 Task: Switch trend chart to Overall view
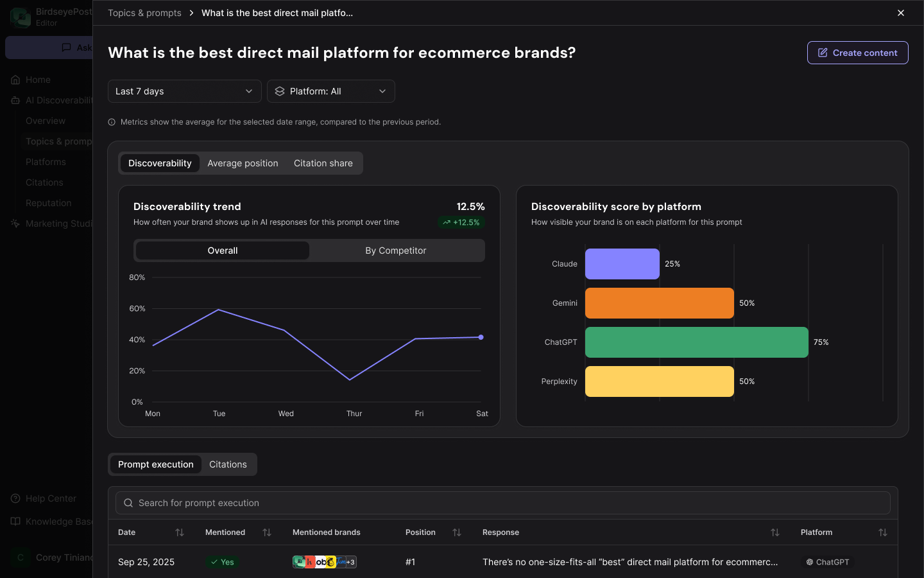pyautogui.click(x=223, y=250)
